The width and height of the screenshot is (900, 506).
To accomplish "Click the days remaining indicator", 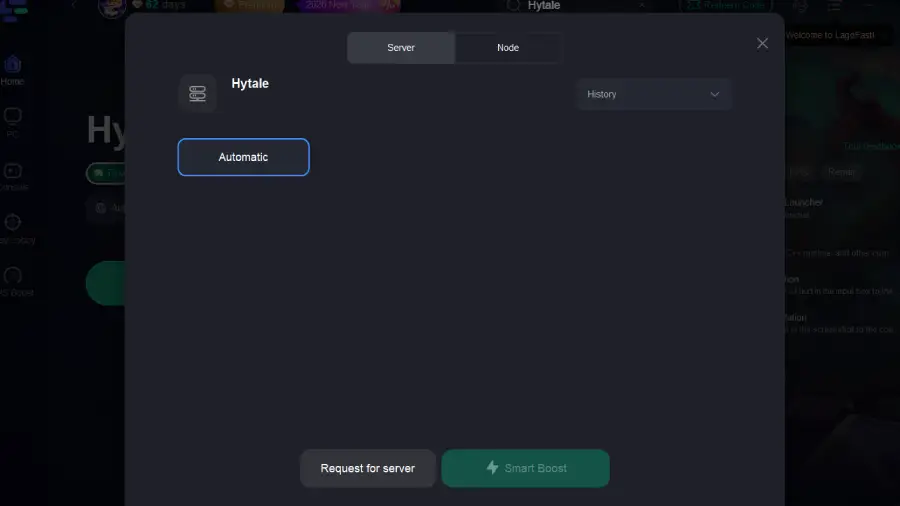I will (162, 5).
